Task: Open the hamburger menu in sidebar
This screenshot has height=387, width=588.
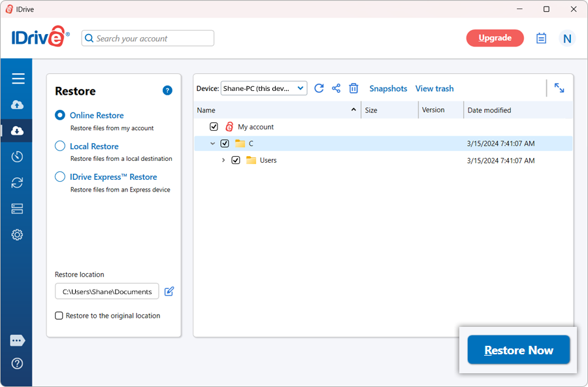Action: [18, 78]
